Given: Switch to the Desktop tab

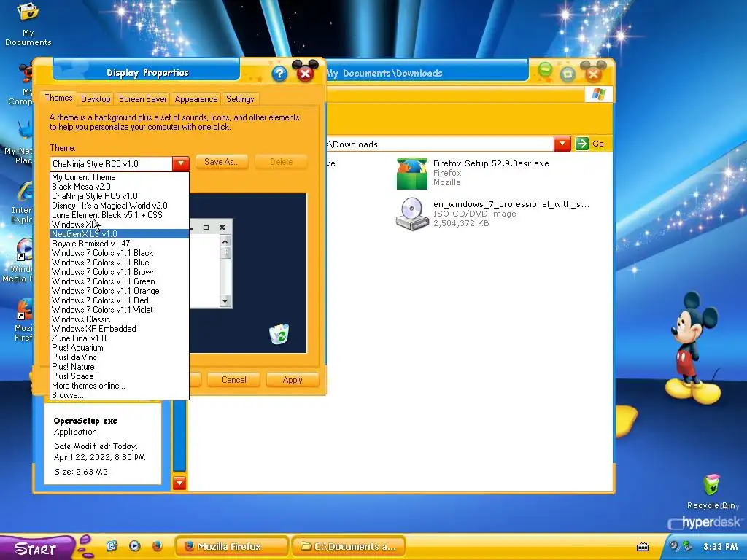Looking at the screenshot, I should tap(96, 99).
